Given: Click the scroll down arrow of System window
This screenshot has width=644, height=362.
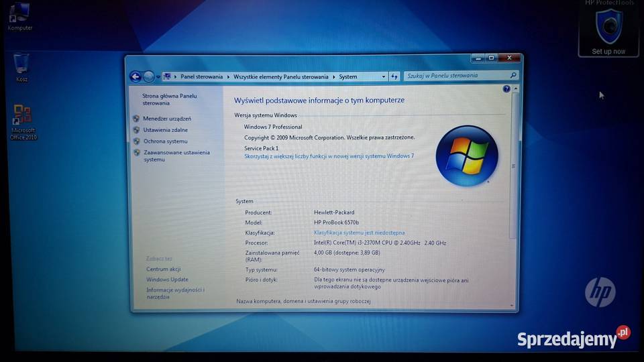Looking at the screenshot, I should (x=512, y=306).
